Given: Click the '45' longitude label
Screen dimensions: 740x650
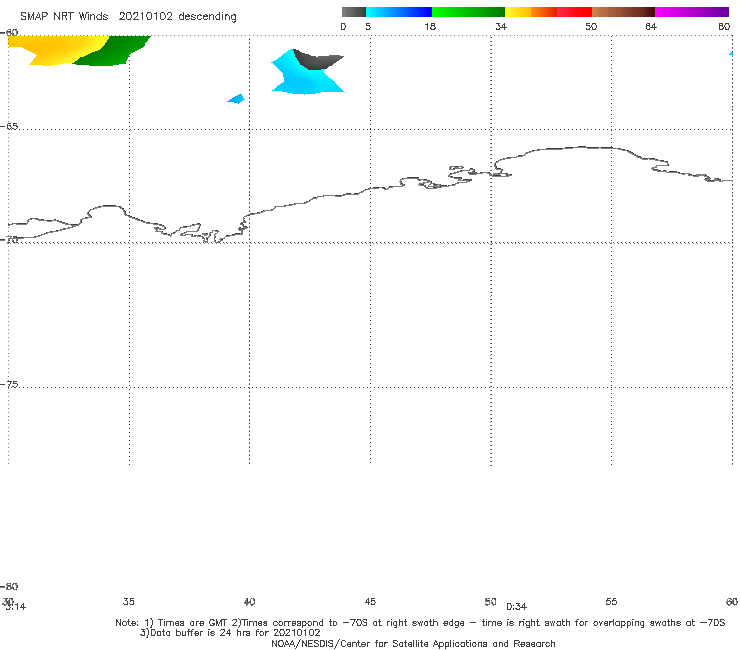Looking at the screenshot, I should click(x=370, y=601).
